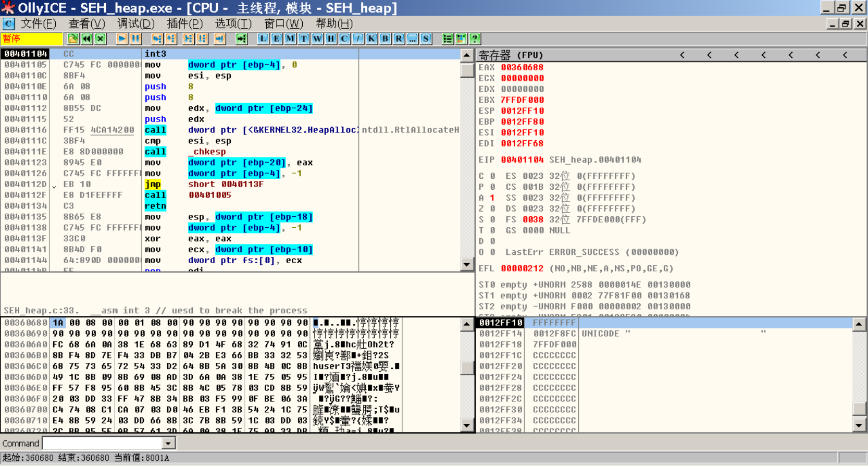Restore the inner CPU child window
The height and width of the screenshot is (466, 868).
[x=846, y=24]
